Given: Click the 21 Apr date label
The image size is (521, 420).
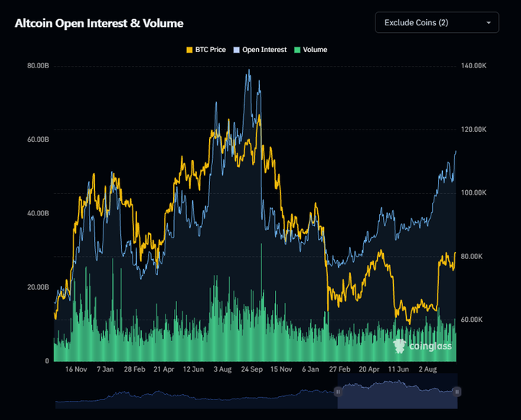Looking at the screenshot, I should coord(164,369).
